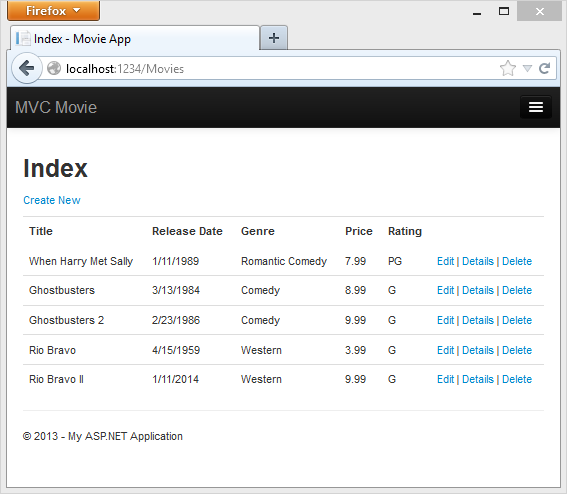
Task: Open the Firefox menu dropdown
Action: pos(54,10)
